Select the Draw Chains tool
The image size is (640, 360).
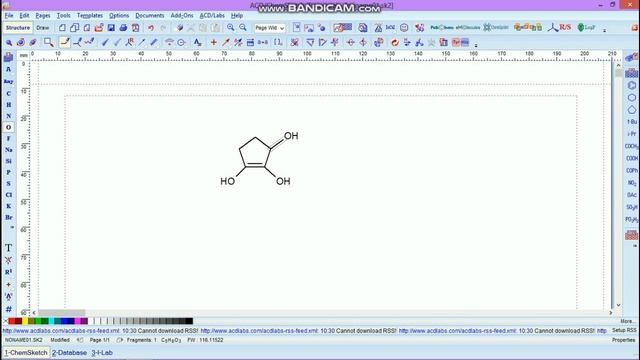click(89, 42)
